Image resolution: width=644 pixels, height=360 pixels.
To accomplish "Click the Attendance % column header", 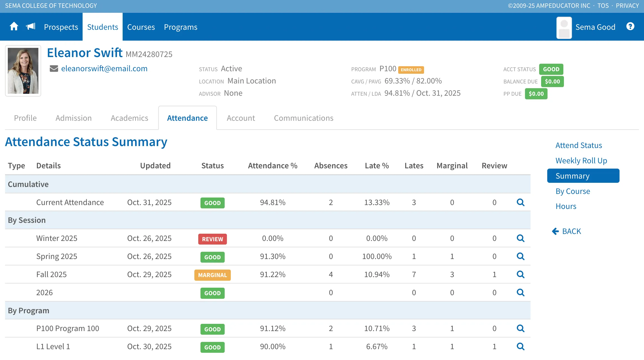I will (273, 166).
